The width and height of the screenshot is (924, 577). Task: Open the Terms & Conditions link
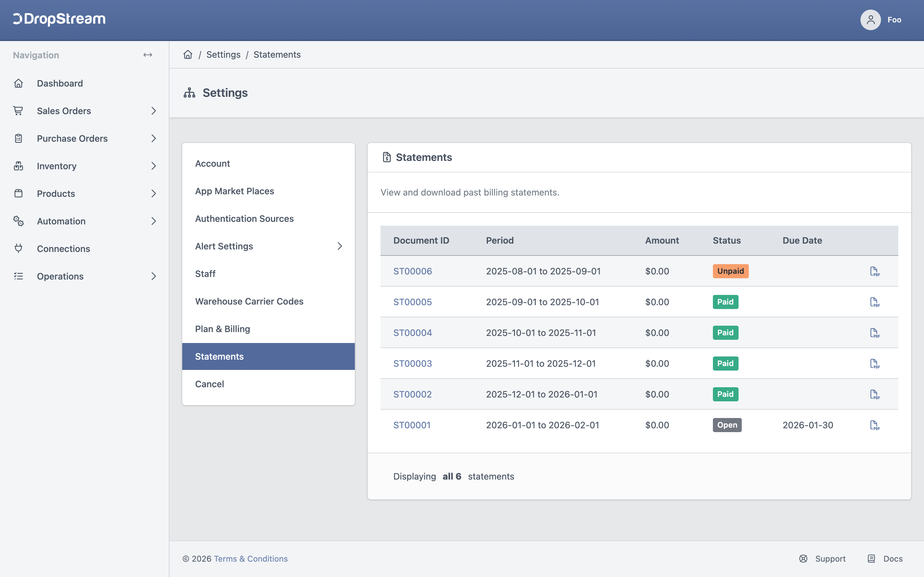(251, 559)
